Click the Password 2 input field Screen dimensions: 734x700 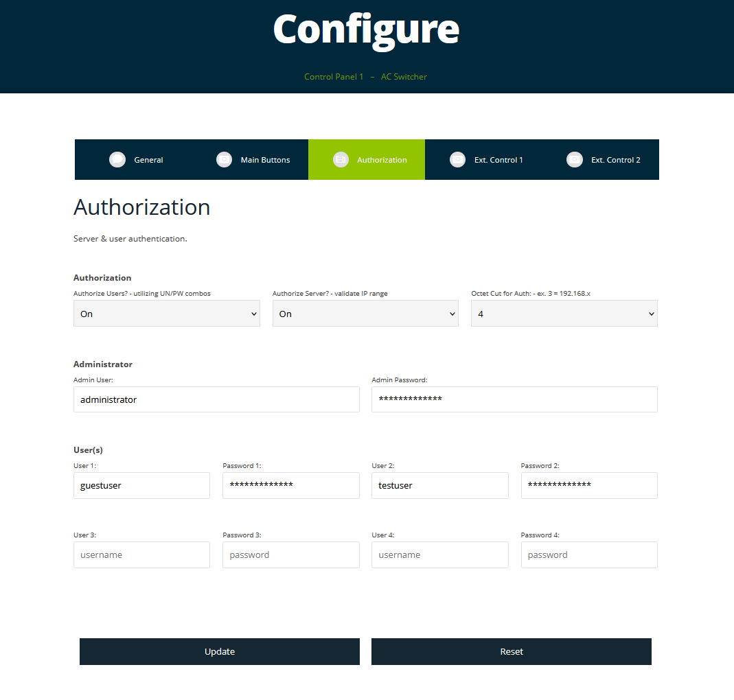pyautogui.click(x=589, y=485)
